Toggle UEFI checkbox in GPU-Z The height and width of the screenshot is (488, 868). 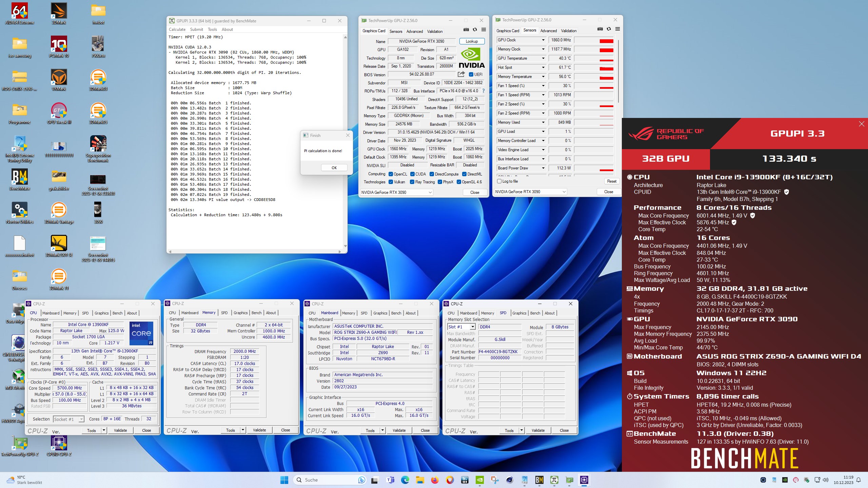pos(471,75)
